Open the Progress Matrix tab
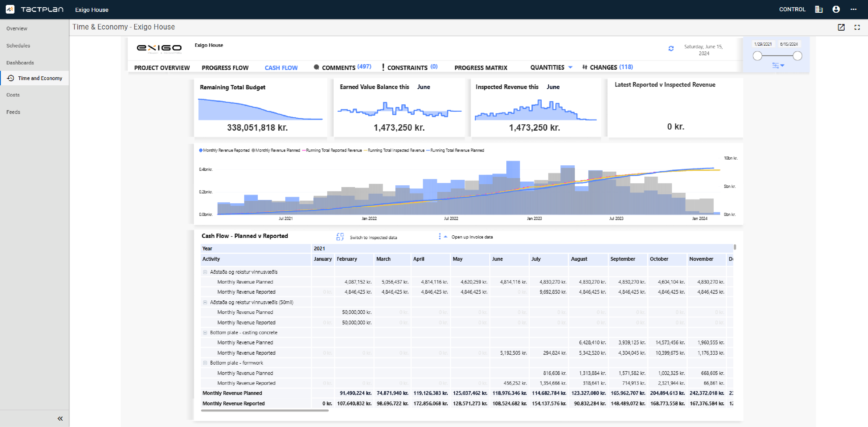868x427 pixels. (481, 68)
